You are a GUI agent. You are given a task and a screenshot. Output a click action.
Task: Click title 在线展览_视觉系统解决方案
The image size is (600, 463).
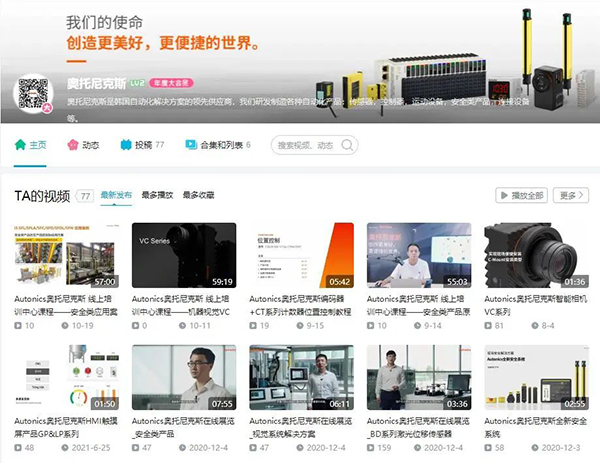(301, 427)
